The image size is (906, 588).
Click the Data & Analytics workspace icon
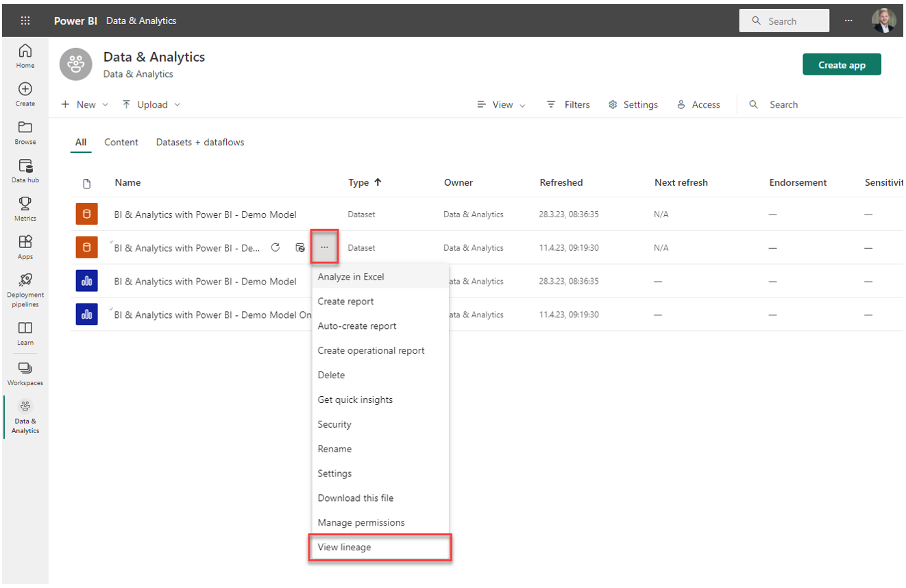coord(76,64)
